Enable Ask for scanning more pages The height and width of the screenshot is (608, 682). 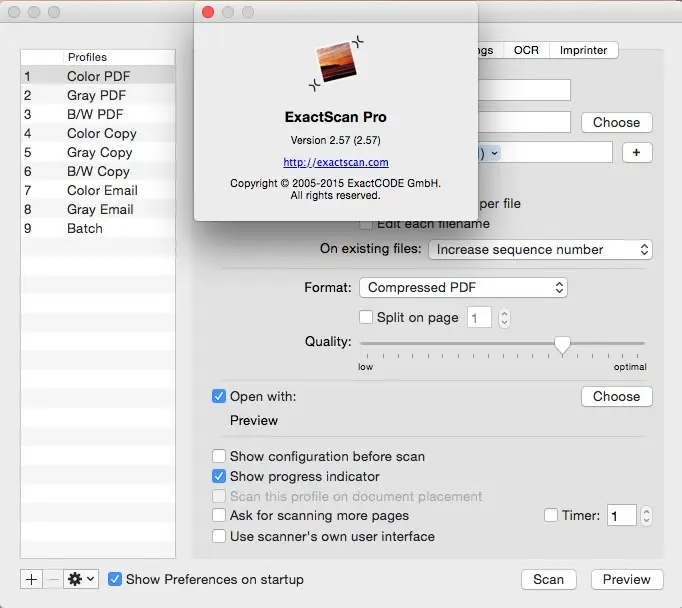coord(219,515)
